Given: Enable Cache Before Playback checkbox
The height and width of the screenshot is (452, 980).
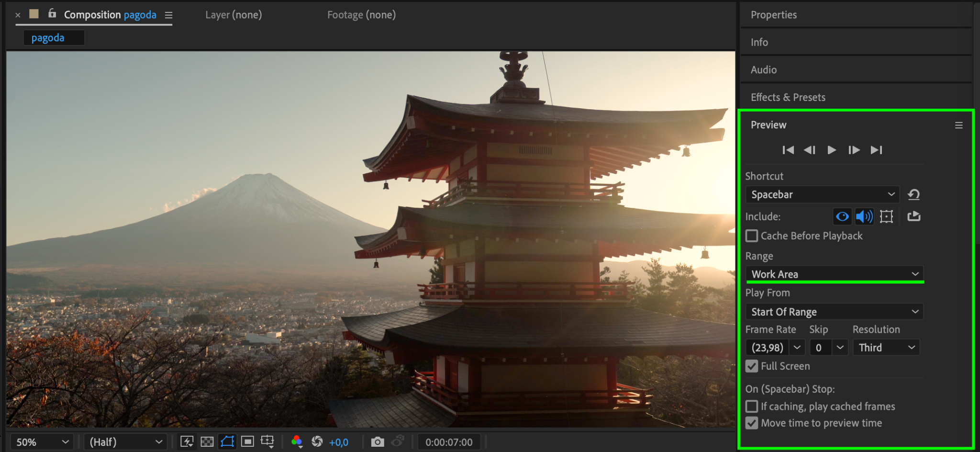Looking at the screenshot, I should (x=752, y=236).
